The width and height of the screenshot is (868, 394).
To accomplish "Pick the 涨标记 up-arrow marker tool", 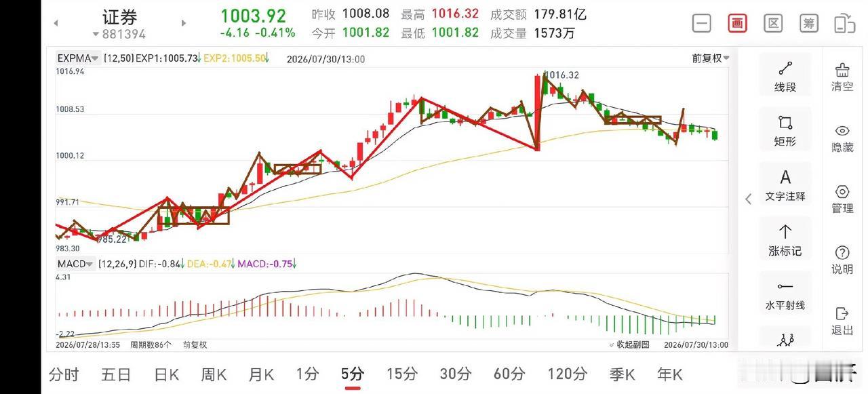I will click(785, 241).
